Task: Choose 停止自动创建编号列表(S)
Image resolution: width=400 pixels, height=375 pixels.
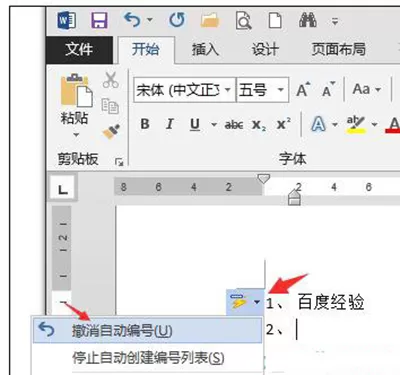Action: [147, 358]
